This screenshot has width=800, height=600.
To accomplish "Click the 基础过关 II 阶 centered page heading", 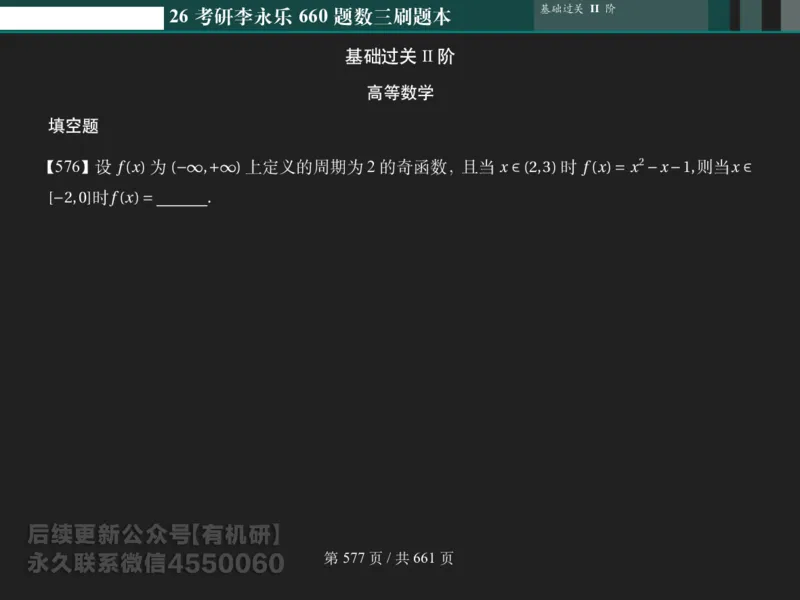I will pyautogui.click(x=400, y=58).
